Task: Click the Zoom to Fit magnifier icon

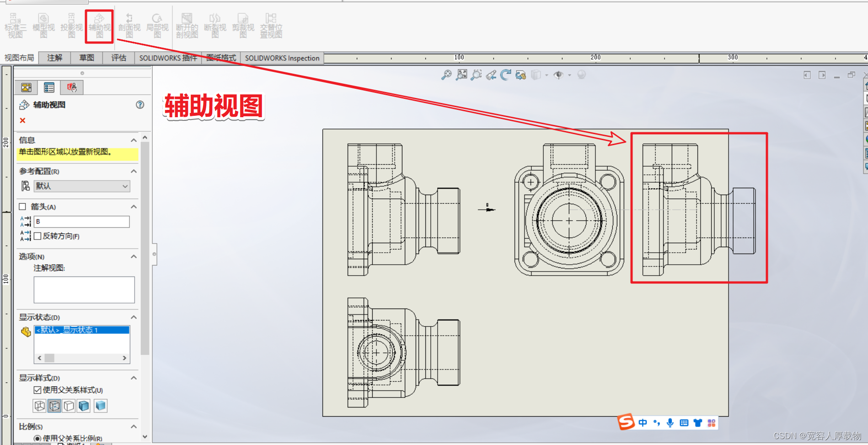Action: coord(446,75)
